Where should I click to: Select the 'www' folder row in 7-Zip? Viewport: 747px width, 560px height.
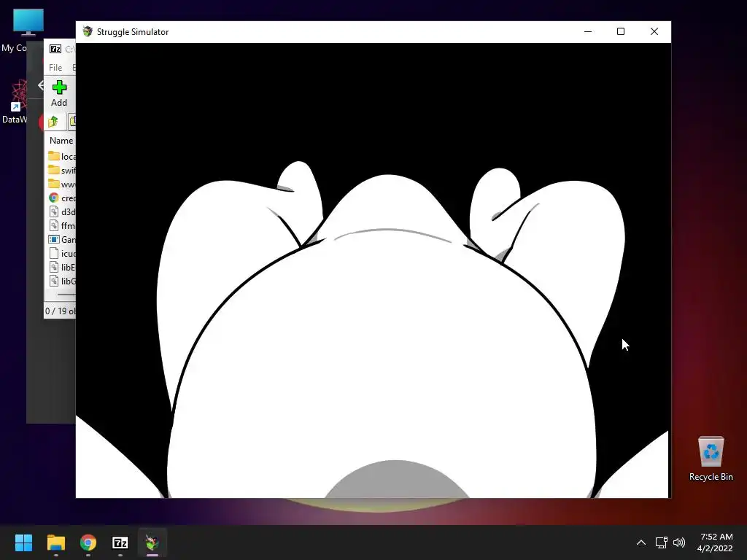61,184
